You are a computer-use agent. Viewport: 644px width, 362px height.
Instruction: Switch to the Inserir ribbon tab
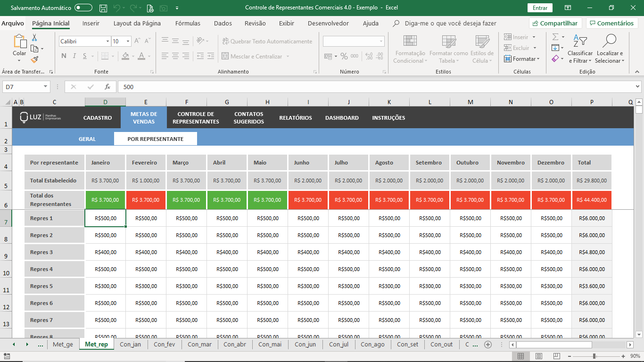point(91,23)
